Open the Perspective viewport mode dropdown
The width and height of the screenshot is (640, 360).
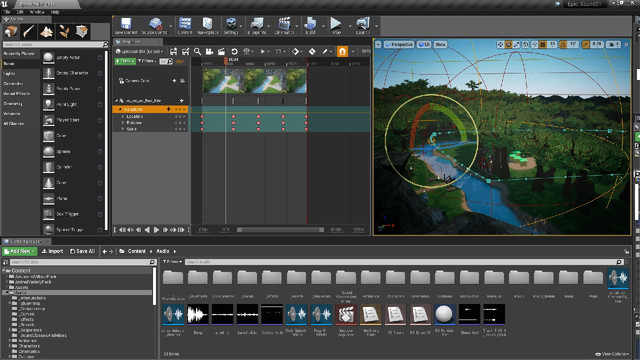click(x=399, y=44)
